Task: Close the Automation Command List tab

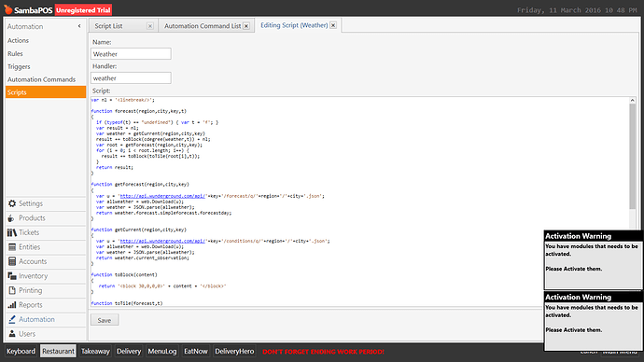Action: coord(246,26)
